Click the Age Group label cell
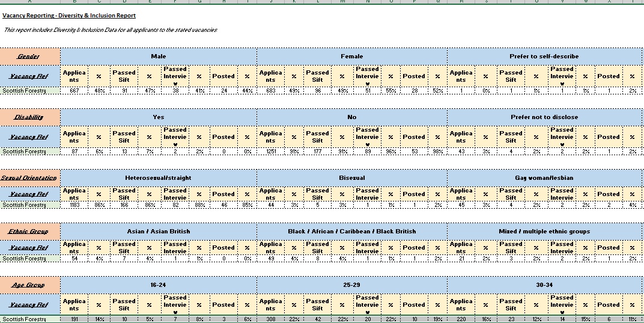Image resolution: width=644 pixels, height=323 pixels. pyautogui.click(x=29, y=285)
